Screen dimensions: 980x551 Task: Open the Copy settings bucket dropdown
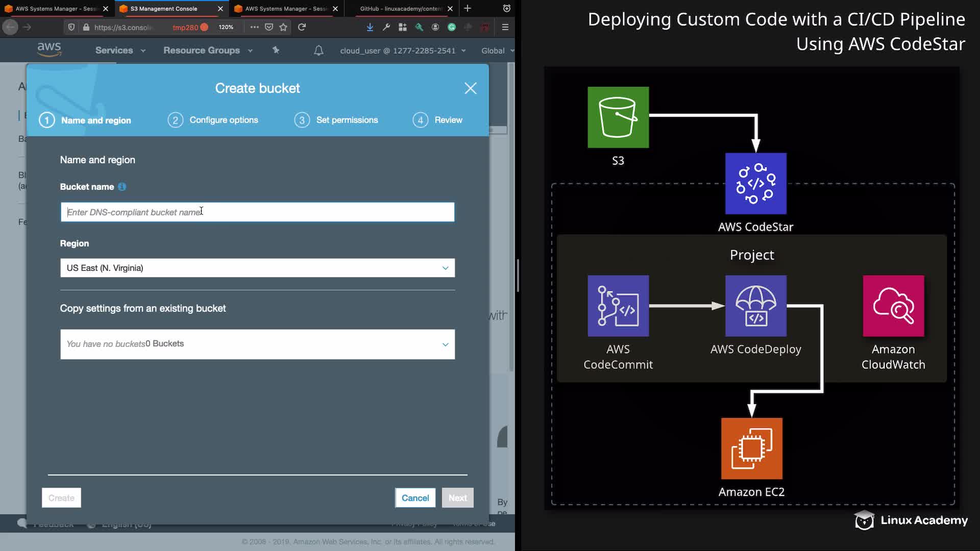click(x=257, y=344)
